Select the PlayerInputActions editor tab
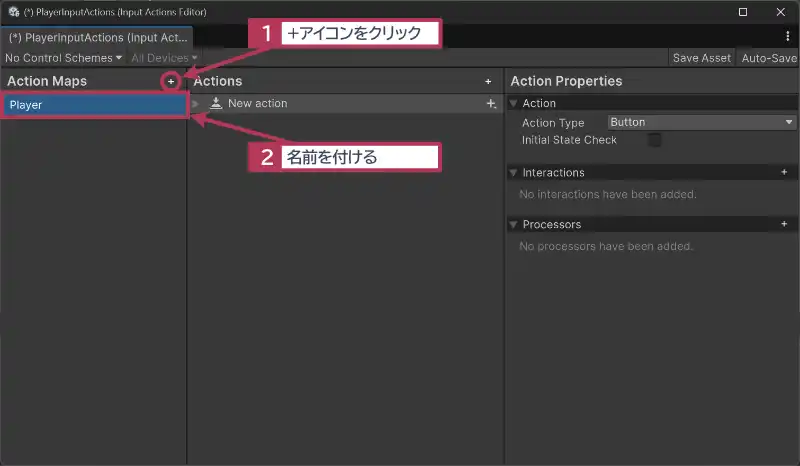Image resolution: width=800 pixels, height=466 pixels. click(x=95, y=36)
